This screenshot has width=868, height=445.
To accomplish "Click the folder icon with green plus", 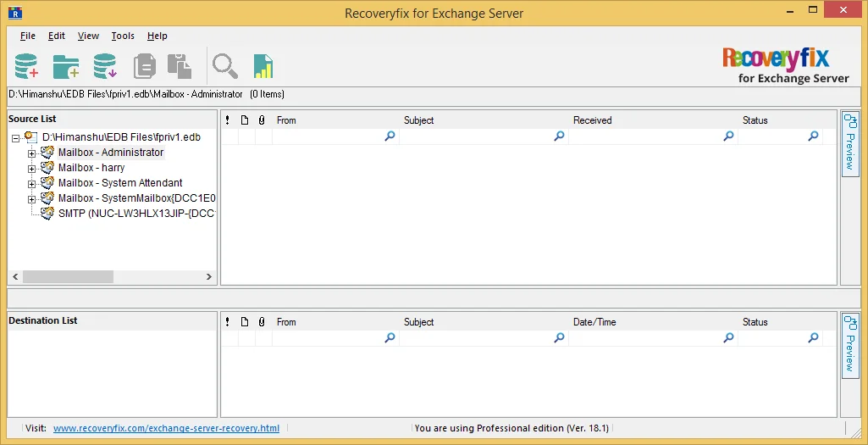I will 66,66.
